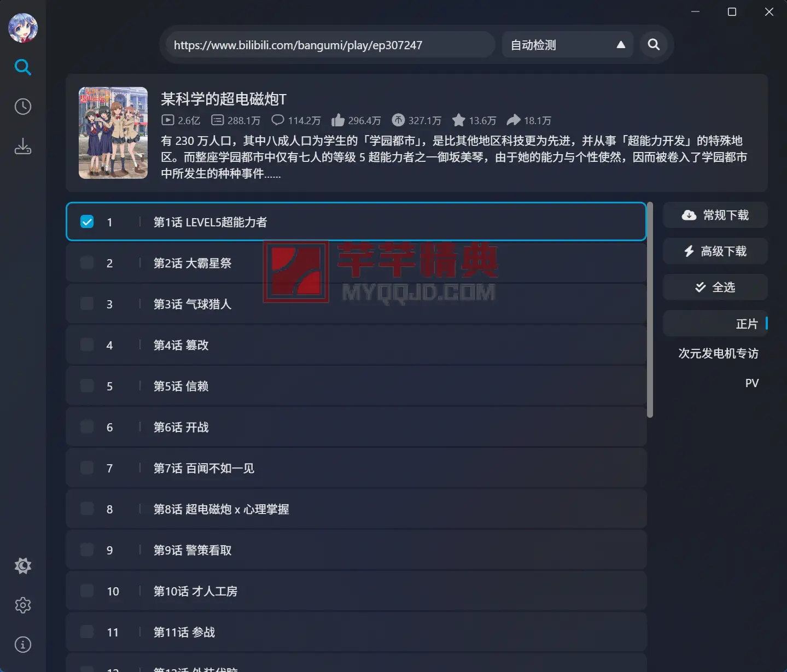Click the series description paragraph
Image resolution: width=787 pixels, height=672 pixels.
pos(454,157)
